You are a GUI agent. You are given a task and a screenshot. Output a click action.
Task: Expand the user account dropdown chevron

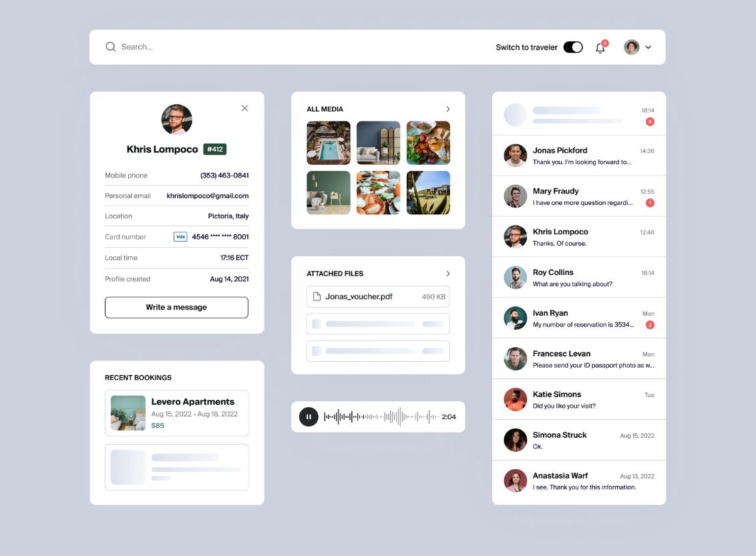pyautogui.click(x=648, y=47)
